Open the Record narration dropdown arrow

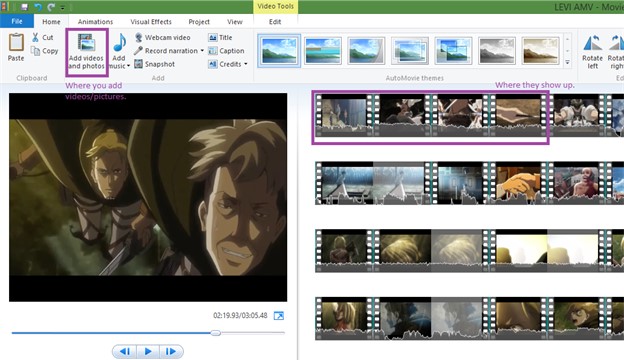click(202, 51)
